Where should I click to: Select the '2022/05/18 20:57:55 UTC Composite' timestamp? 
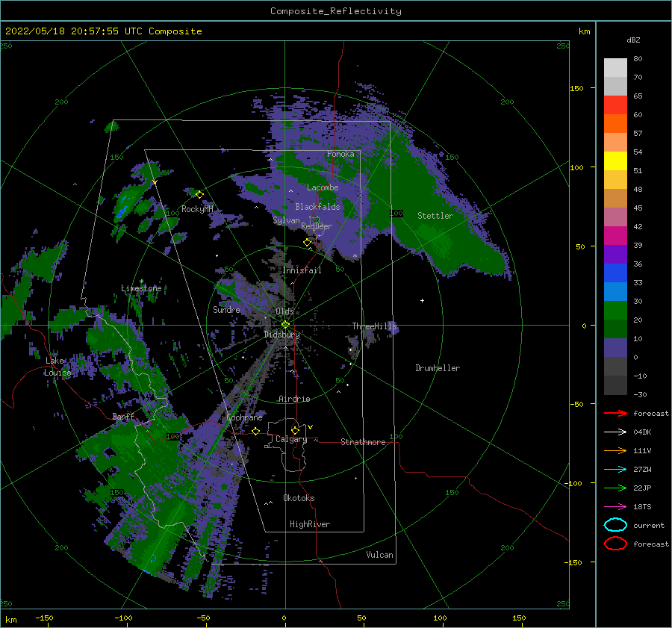pyautogui.click(x=104, y=31)
